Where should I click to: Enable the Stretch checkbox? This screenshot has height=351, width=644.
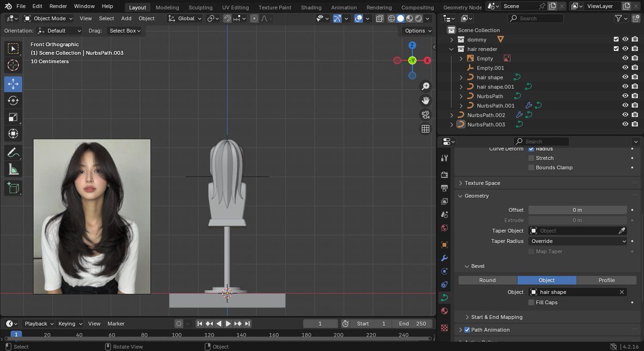point(531,158)
